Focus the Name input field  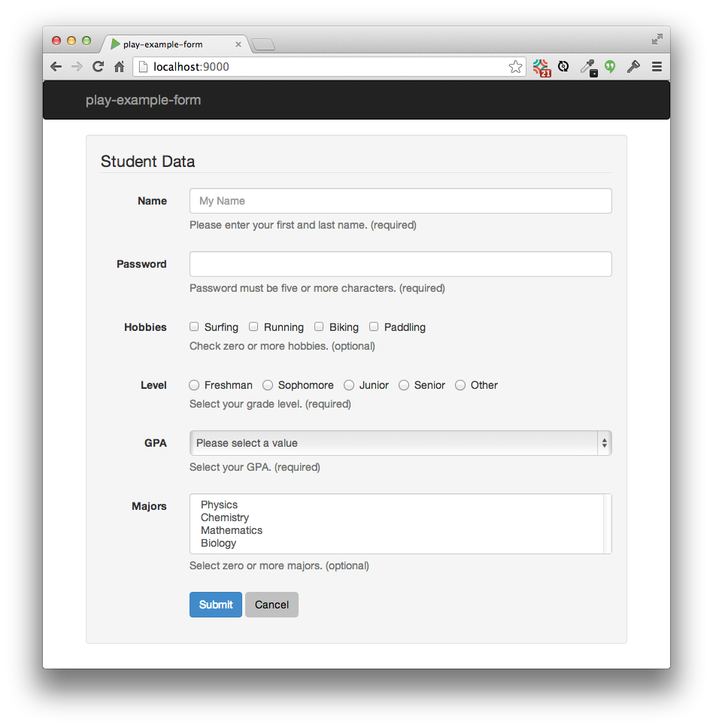coord(401,201)
